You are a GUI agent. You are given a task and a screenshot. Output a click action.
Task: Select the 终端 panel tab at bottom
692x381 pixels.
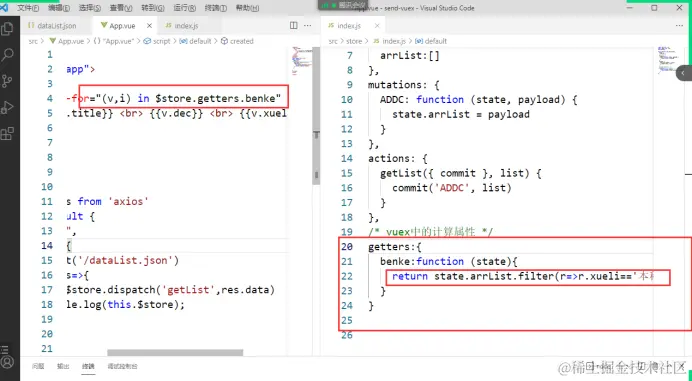(x=88, y=366)
